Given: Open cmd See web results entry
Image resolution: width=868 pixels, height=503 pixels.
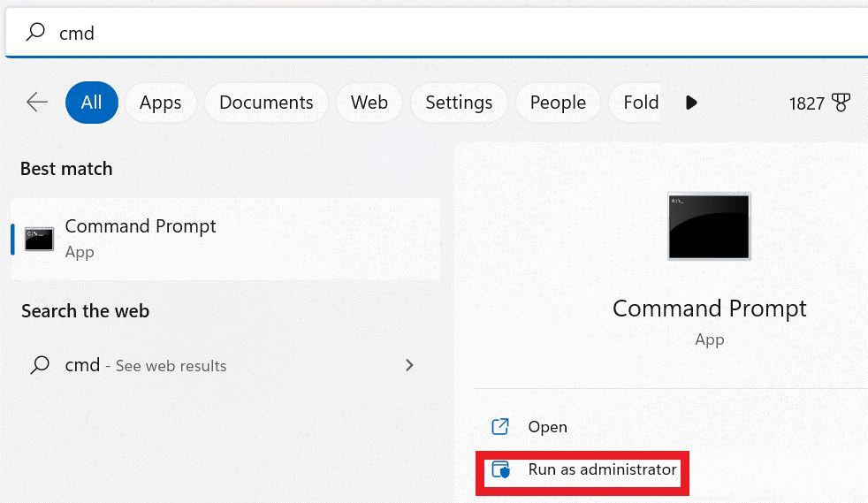Looking at the screenshot, I should (225, 365).
